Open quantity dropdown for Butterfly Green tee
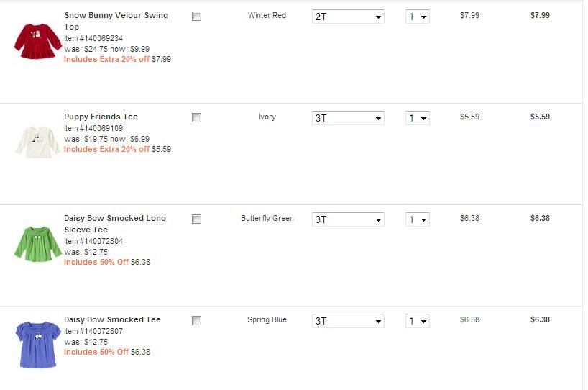588x390 pixels. point(417,219)
